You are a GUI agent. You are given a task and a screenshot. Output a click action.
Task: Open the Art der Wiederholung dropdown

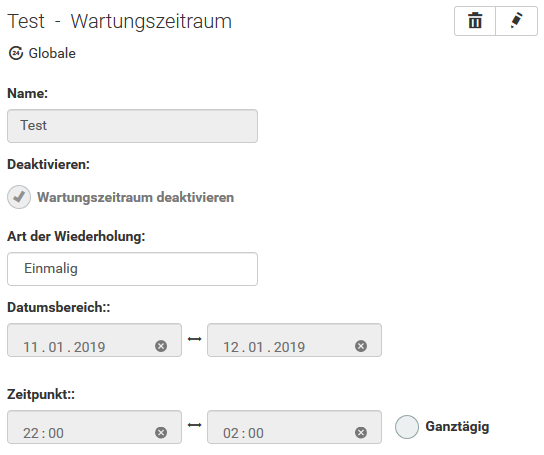point(133,269)
